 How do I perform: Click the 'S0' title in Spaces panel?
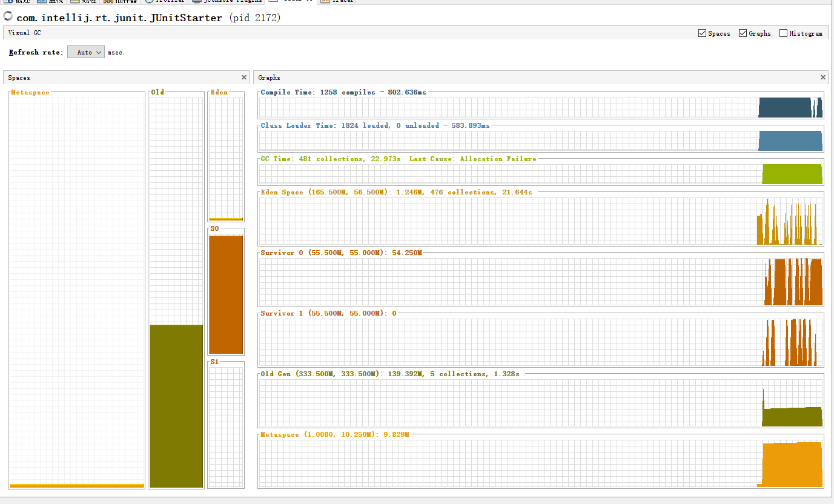(215, 228)
